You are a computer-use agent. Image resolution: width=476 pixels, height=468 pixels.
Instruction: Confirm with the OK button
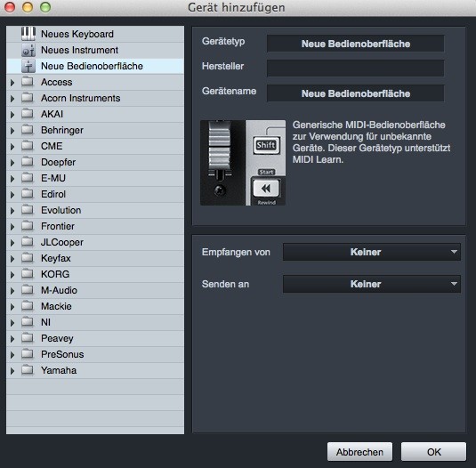tap(433, 452)
